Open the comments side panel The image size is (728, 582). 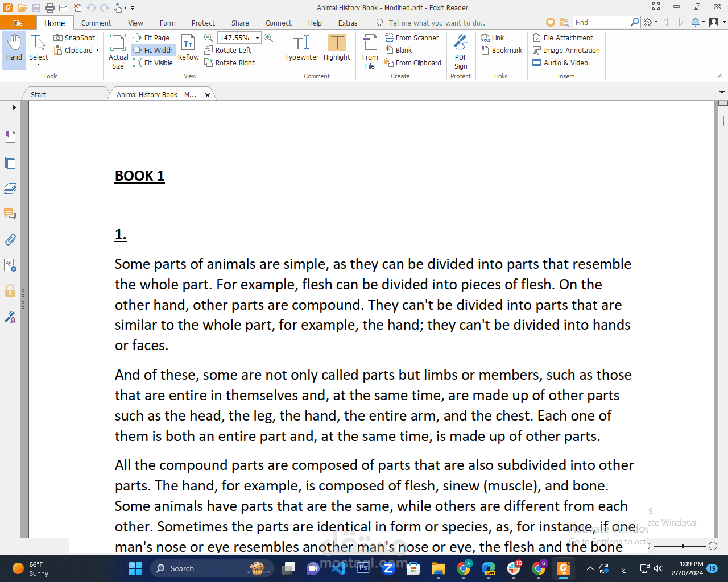10,214
